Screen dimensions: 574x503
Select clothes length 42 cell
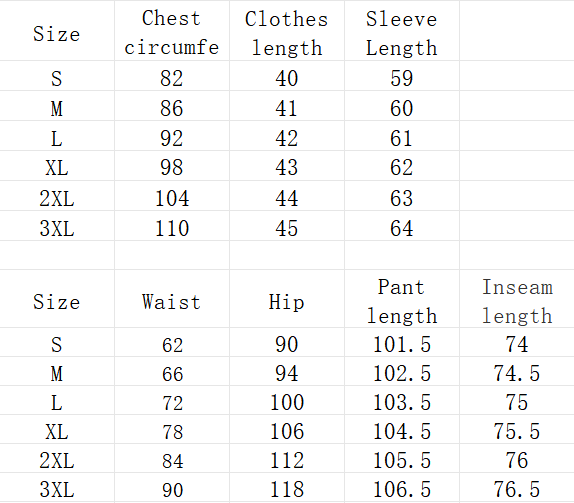point(287,136)
